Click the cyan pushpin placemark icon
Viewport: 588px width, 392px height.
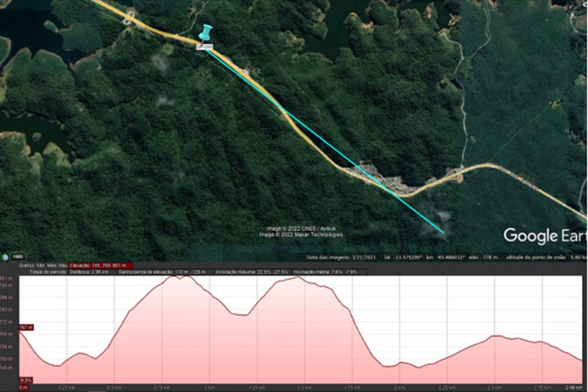pyautogui.click(x=206, y=33)
